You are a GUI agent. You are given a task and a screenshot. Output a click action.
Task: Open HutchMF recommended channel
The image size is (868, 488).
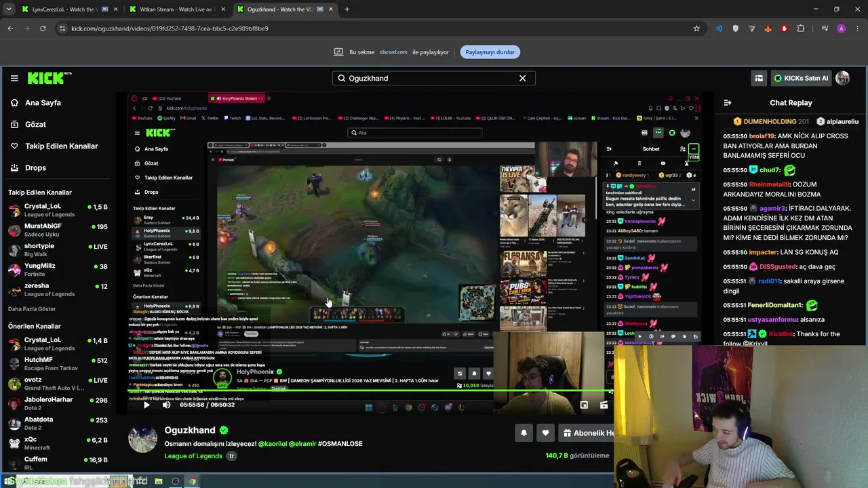coord(58,364)
